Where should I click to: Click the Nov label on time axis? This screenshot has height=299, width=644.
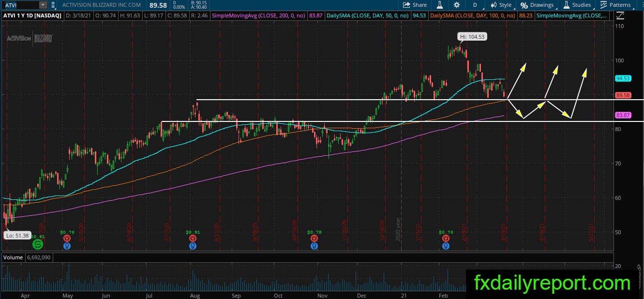[322, 295]
